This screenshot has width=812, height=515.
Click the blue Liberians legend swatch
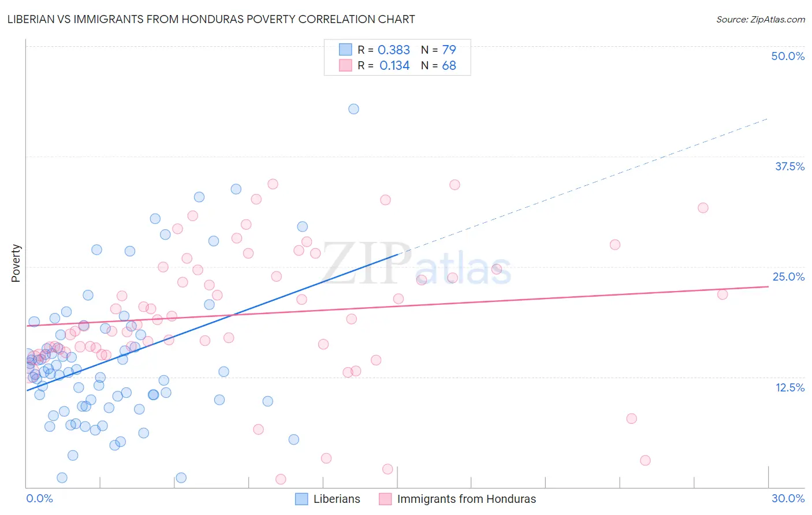[301, 499]
